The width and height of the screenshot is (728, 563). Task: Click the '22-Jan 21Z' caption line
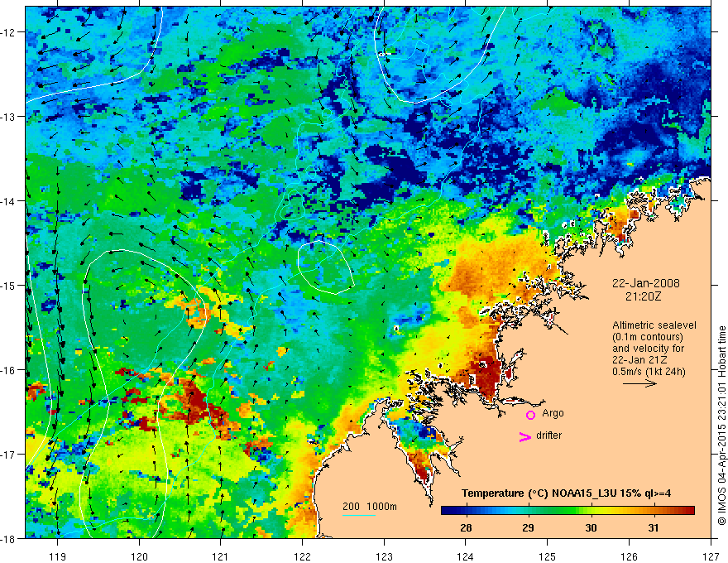pyautogui.click(x=638, y=360)
